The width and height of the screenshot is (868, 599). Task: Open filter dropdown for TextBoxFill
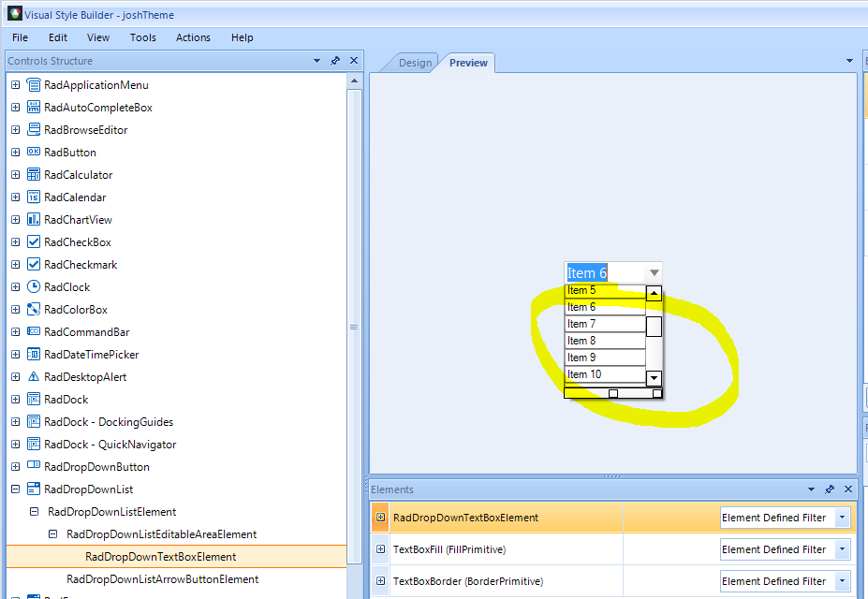[x=842, y=549]
